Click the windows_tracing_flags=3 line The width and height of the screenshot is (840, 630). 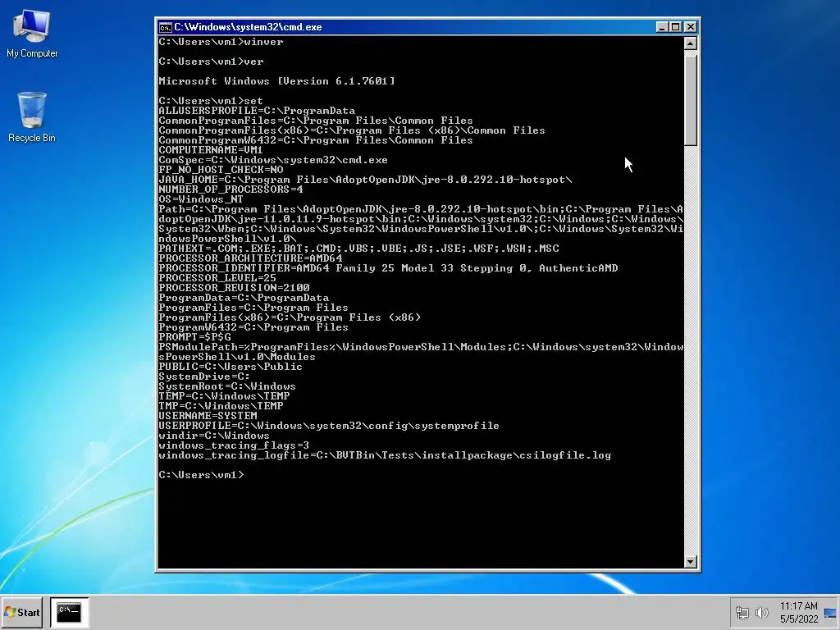coord(234,445)
